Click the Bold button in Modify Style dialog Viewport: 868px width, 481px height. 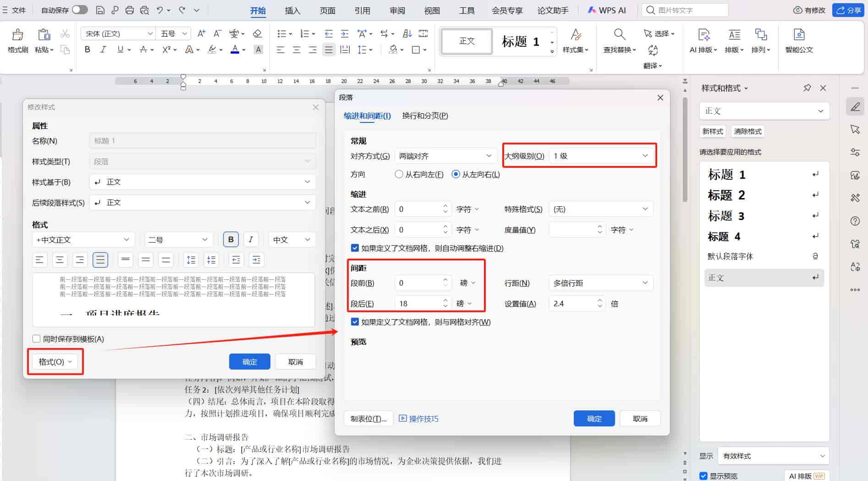pos(231,239)
